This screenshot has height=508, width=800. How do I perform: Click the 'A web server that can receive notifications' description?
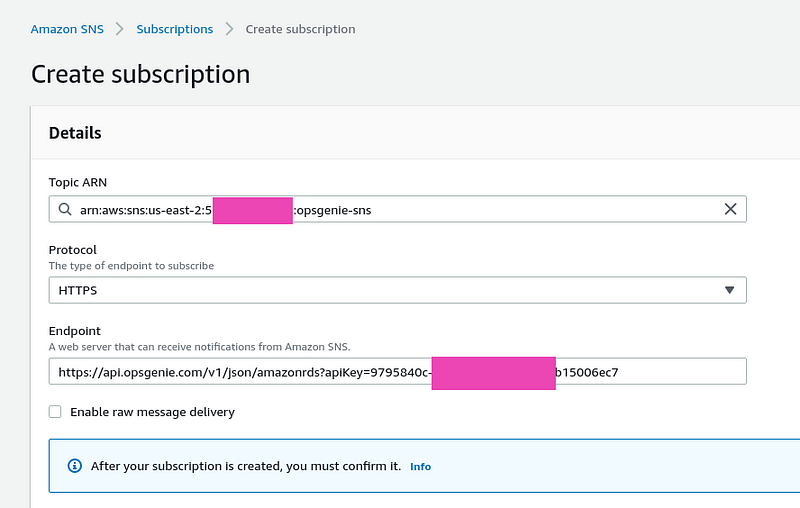[199, 347]
